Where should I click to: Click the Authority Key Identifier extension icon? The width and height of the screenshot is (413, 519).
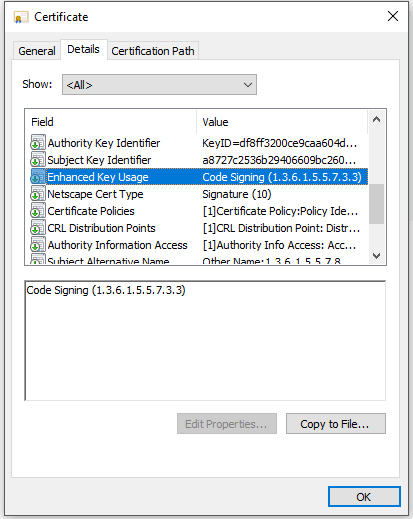click(37, 142)
